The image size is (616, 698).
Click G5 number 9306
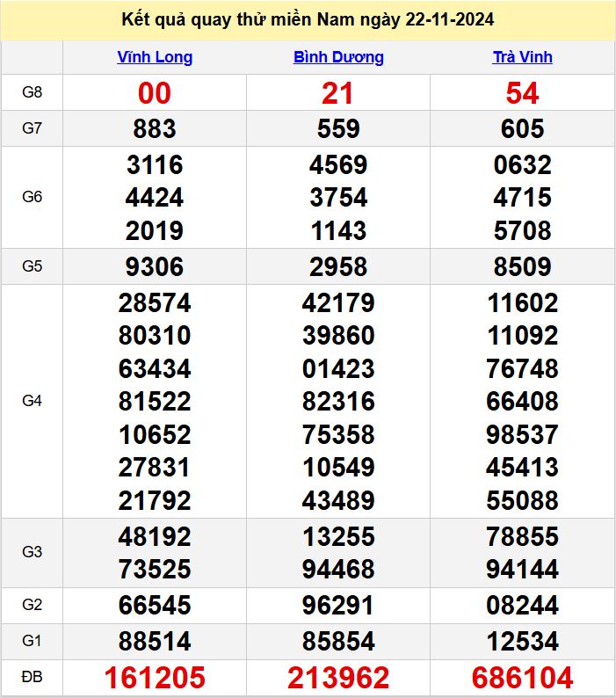click(x=155, y=266)
